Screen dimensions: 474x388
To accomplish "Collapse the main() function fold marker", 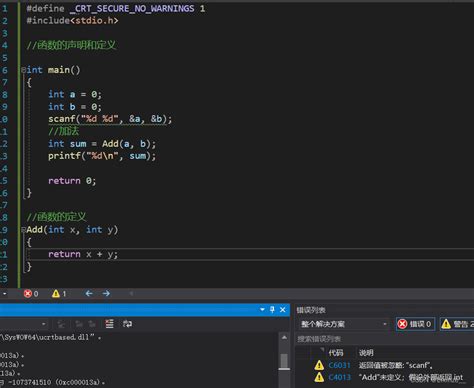I will 23,70.
